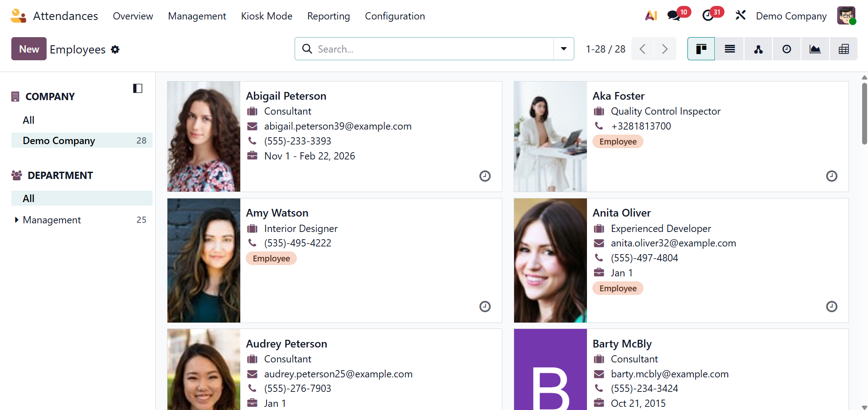Click the activity clock on Abigail Peterson's card

coord(485,176)
